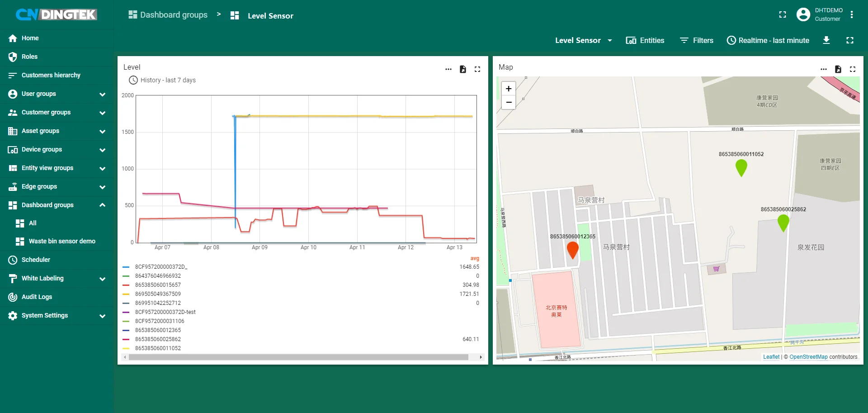Viewport: 868px width, 413px height.
Task: Export data from the Level widget
Action: point(462,69)
